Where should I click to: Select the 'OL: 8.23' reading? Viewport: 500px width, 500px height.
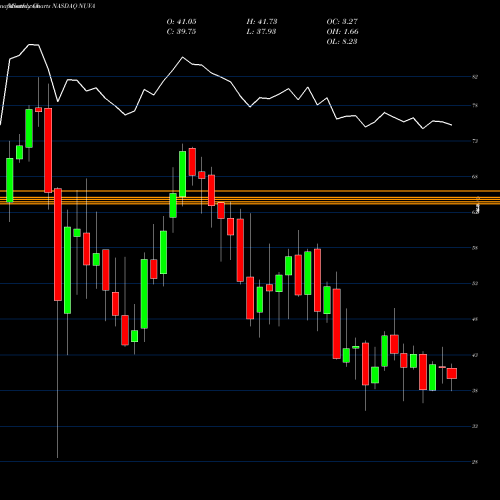pos(342,42)
